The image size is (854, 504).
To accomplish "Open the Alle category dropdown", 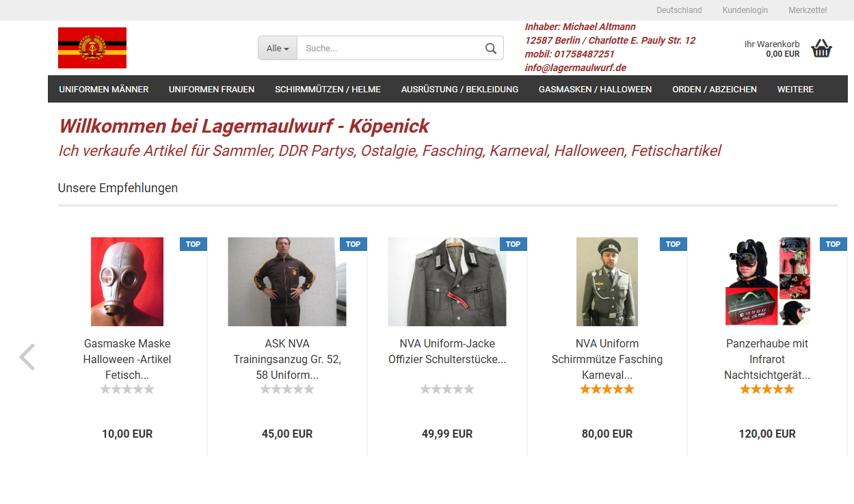I will (x=278, y=49).
